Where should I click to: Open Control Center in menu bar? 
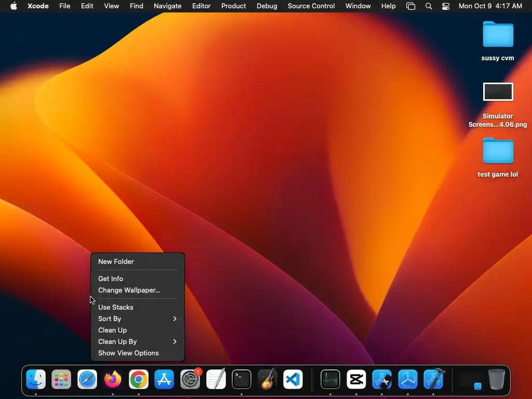(445, 6)
